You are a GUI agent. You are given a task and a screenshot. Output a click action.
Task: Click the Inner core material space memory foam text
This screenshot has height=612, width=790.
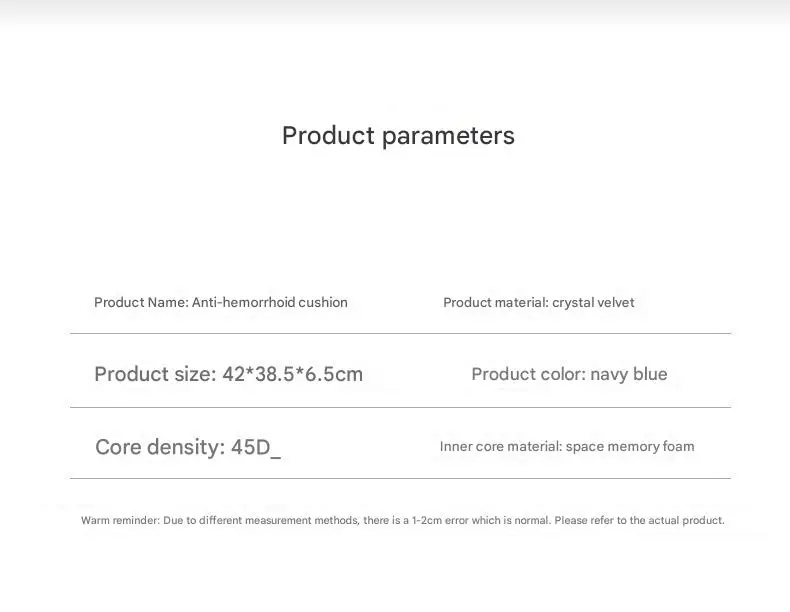click(567, 446)
